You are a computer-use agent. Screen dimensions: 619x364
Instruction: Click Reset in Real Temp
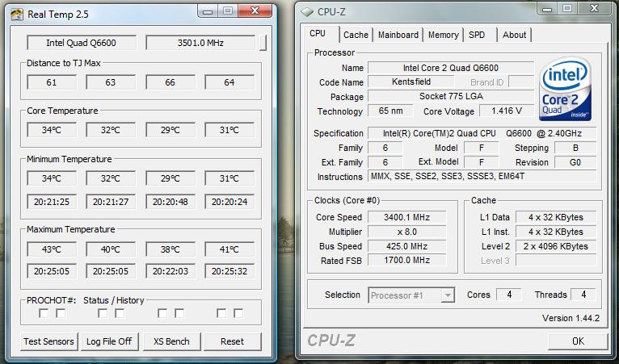pos(233,341)
